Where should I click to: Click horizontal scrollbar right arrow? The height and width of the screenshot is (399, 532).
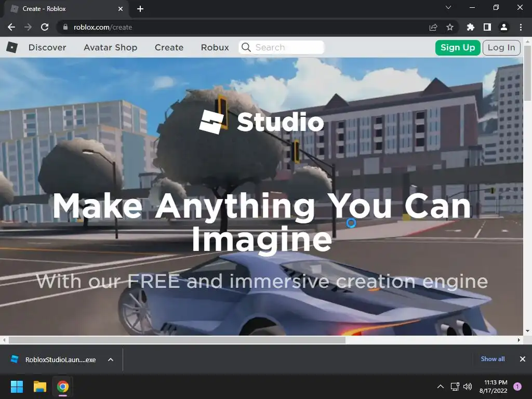click(519, 340)
